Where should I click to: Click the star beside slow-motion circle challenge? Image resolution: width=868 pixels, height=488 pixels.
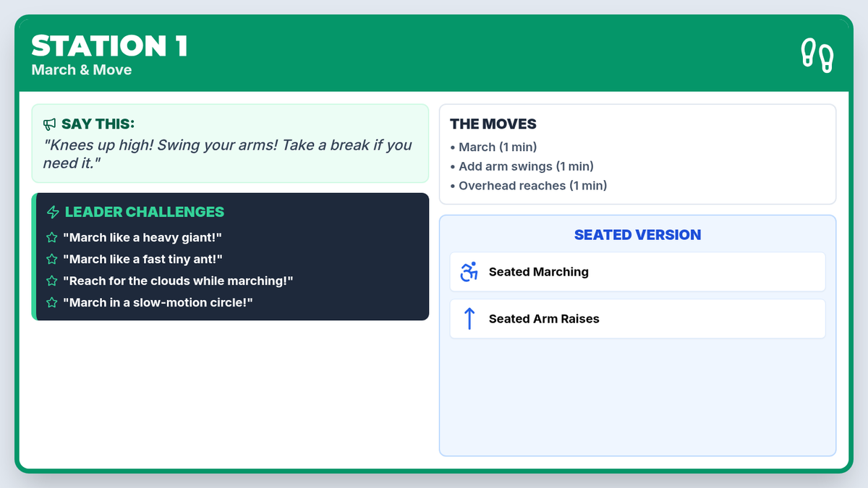pos(52,302)
